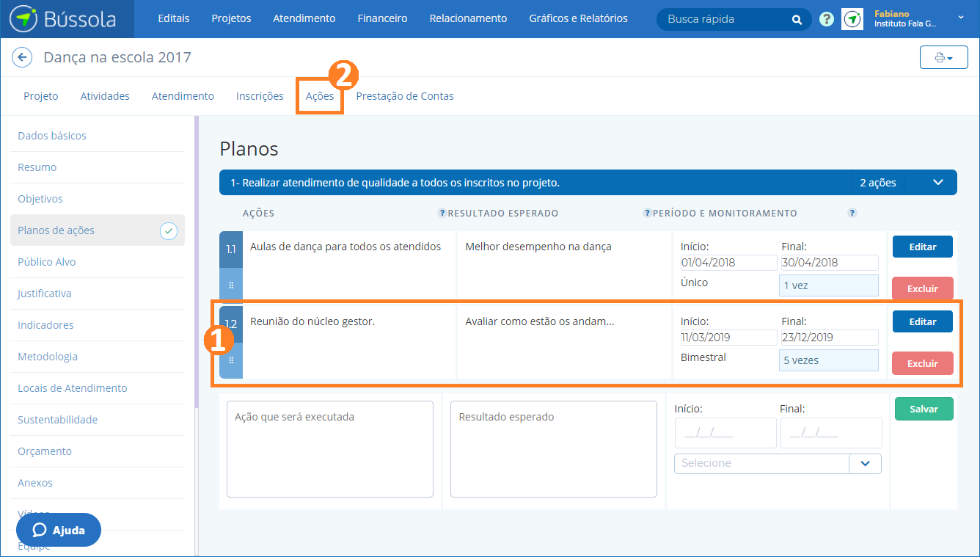Screen dimensions: 980x557
Task: Select Objetivos in sidebar
Action: tap(98, 199)
